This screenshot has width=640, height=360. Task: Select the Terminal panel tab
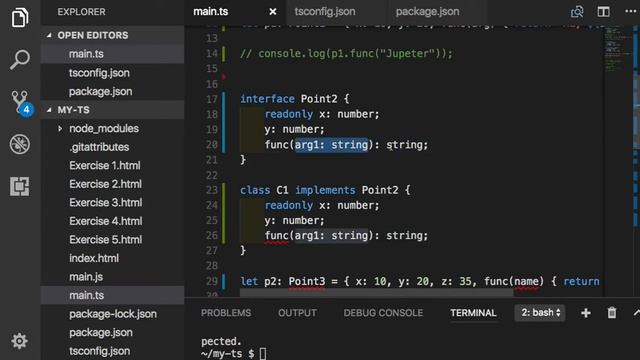coord(473,313)
